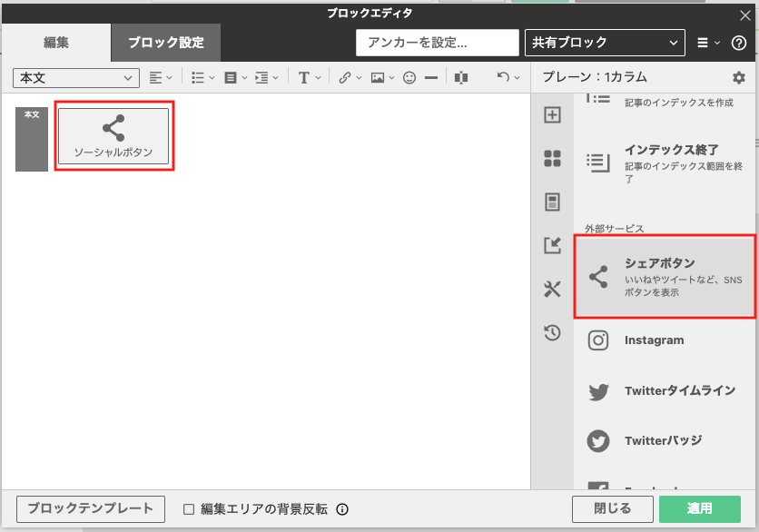Switch to the 編集 tab
Image resolution: width=759 pixels, height=532 pixels.
click(56, 43)
